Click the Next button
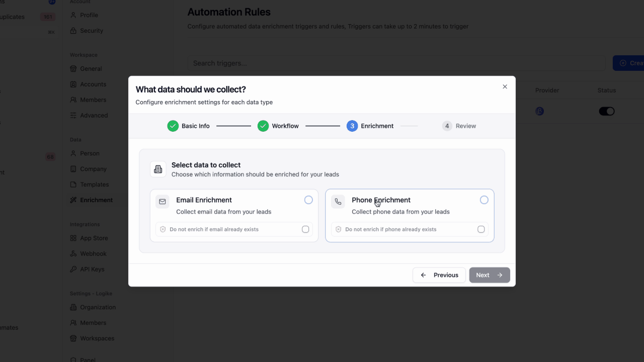 pyautogui.click(x=490, y=275)
